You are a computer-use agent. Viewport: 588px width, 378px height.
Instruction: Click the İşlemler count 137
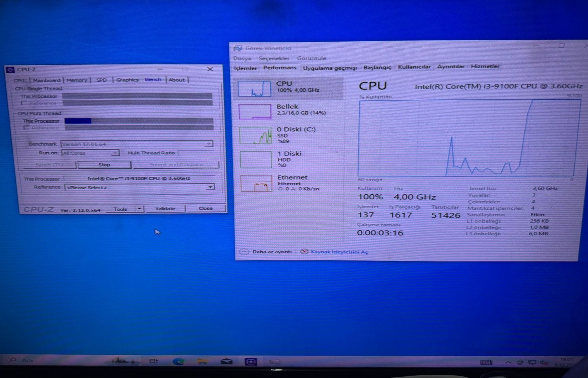366,215
